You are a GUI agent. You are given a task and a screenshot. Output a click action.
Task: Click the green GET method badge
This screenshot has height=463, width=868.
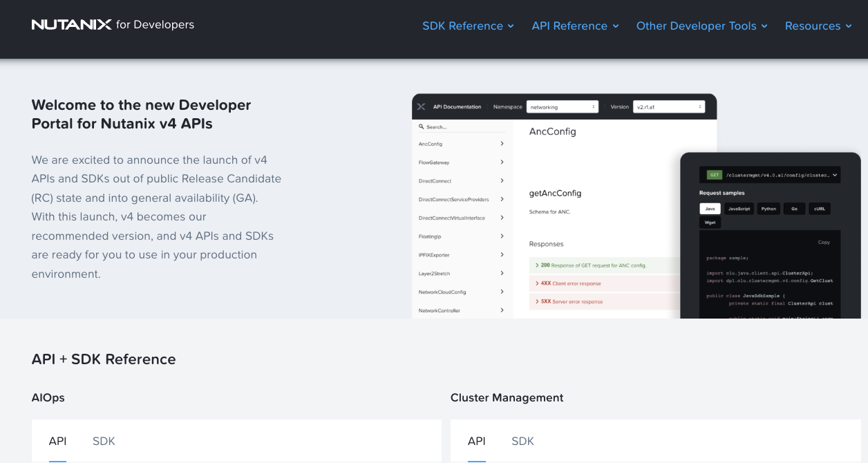click(x=715, y=174)
